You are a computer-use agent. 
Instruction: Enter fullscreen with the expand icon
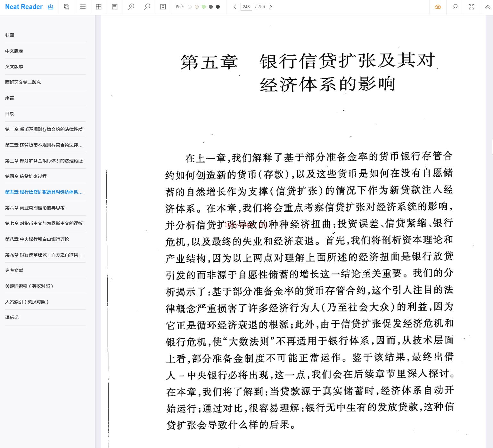(472, 7)
